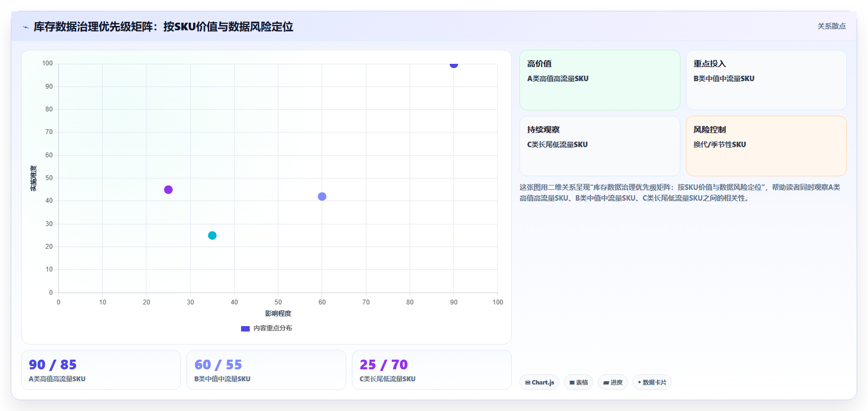This screenshot has width=868, height=411.
Task: Click B类中值中流量SKU text in 重点投入 card
Action: [724, 78]
